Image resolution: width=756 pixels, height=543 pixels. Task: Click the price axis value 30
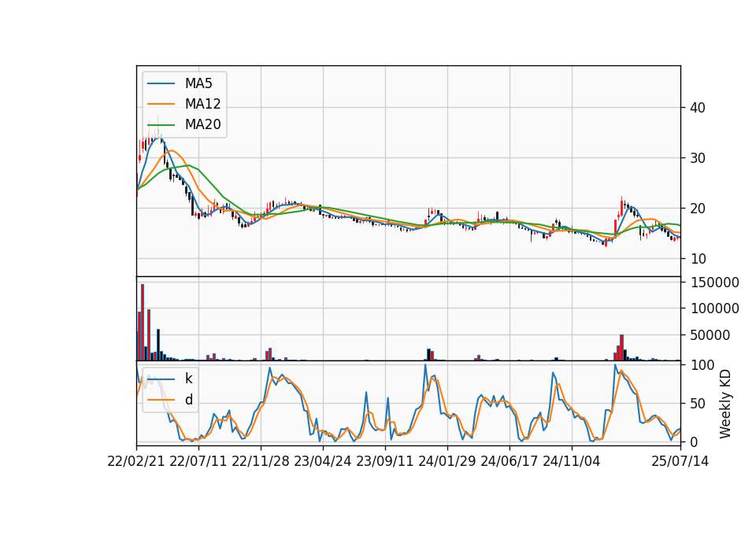click(698, 158)
